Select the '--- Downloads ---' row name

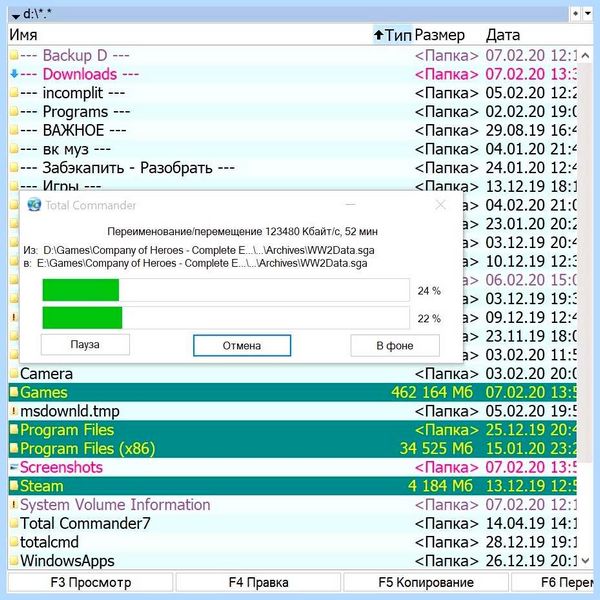coord(79,74)
